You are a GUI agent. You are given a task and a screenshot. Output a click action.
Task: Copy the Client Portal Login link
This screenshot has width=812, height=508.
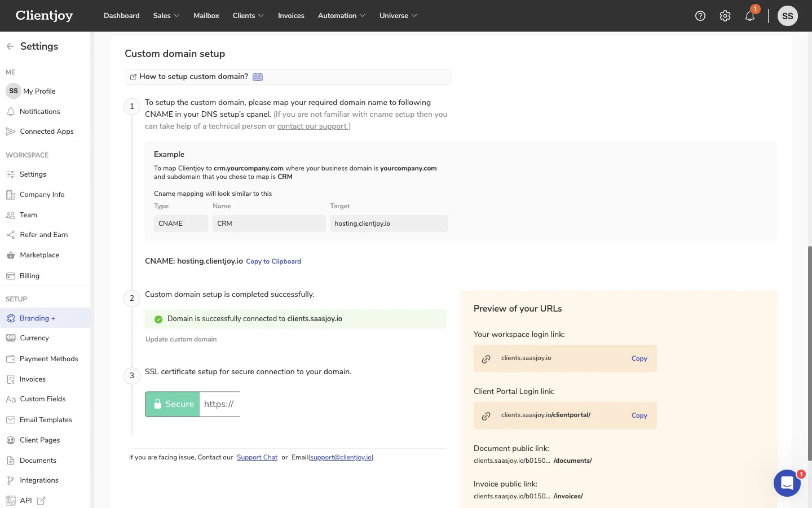point(639,415)
